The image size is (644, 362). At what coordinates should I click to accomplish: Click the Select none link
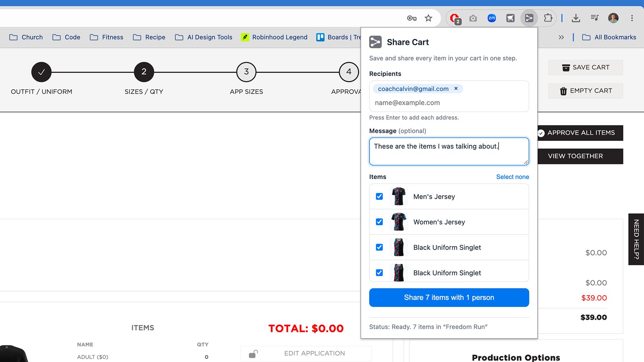coord(512,177)
